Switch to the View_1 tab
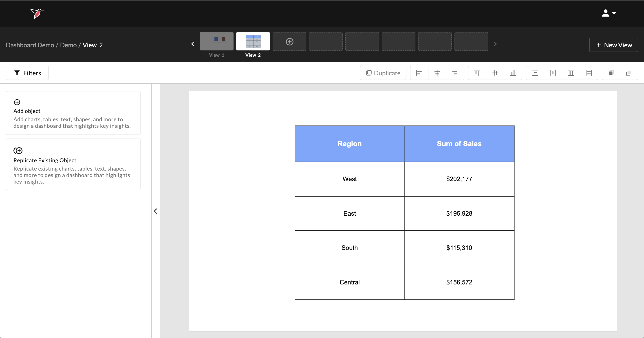Image resolution: width=644 pixels, height=338 pixels. [x=216, y=41]
